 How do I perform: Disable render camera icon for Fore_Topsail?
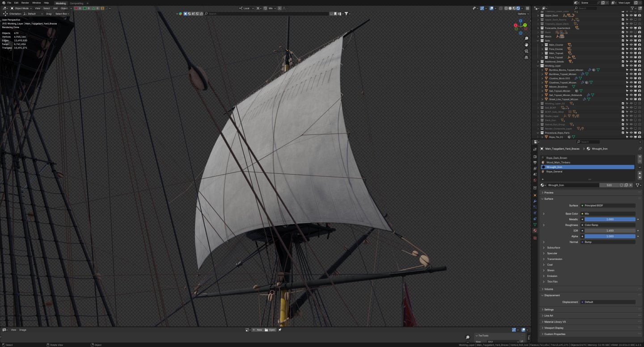tap(640, 57)
